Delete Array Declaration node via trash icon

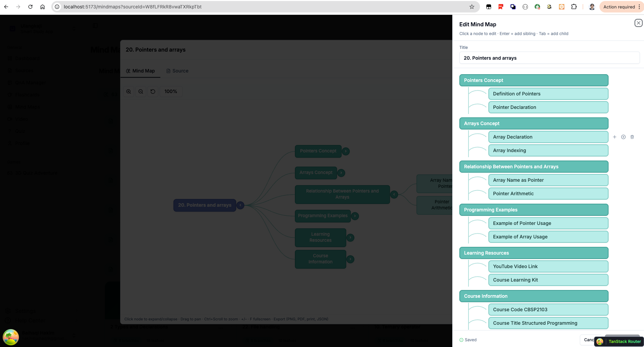(632, 137)
